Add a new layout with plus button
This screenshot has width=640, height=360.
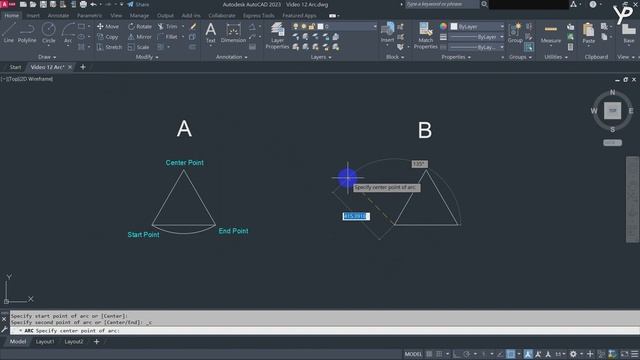(x=96, y=342)
